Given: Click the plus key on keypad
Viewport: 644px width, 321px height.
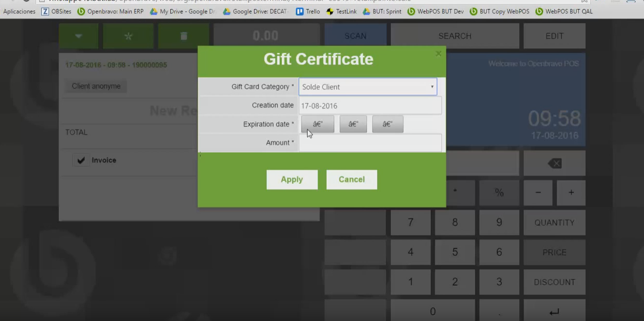Looking at the screenshot, I should (x=571, y=193).
